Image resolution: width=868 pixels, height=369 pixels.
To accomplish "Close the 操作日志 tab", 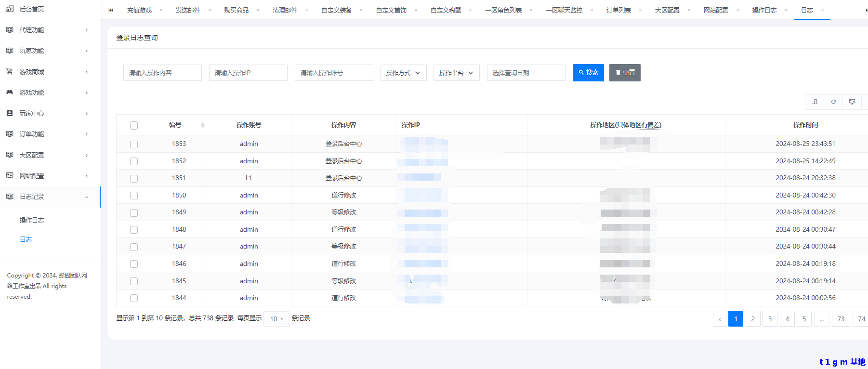I will pos(786,10).
